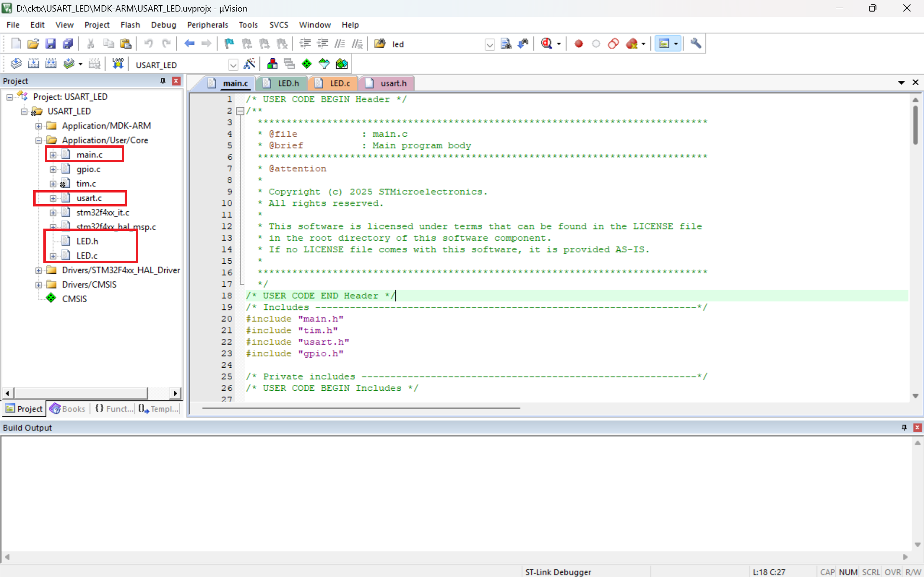Expand the main.c tree node
The width and height of the screenshot is (924, 577).
[x=53, y=155]
